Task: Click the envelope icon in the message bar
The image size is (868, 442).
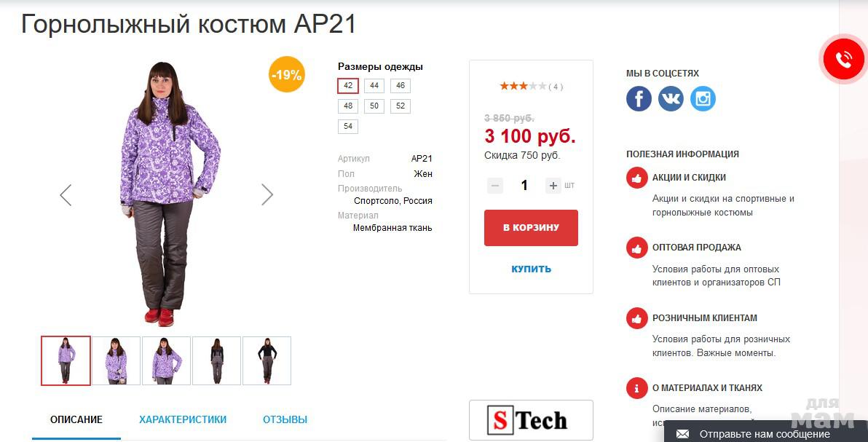Action: pos(682,434)
